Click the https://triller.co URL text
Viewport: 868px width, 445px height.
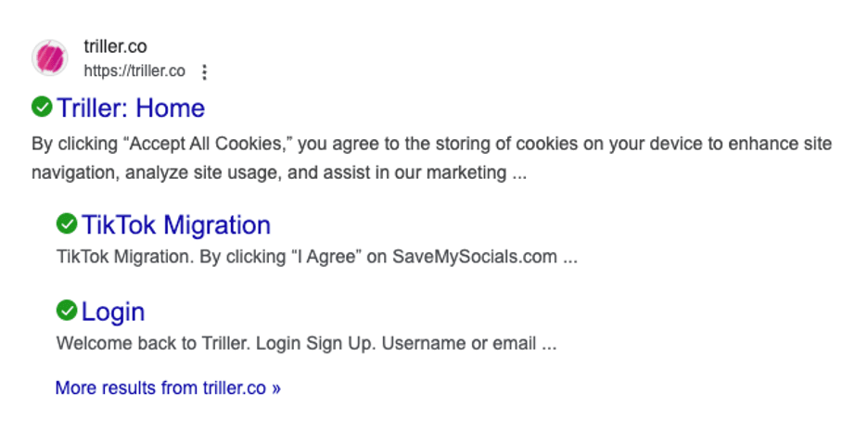click(x=134, y=71)
